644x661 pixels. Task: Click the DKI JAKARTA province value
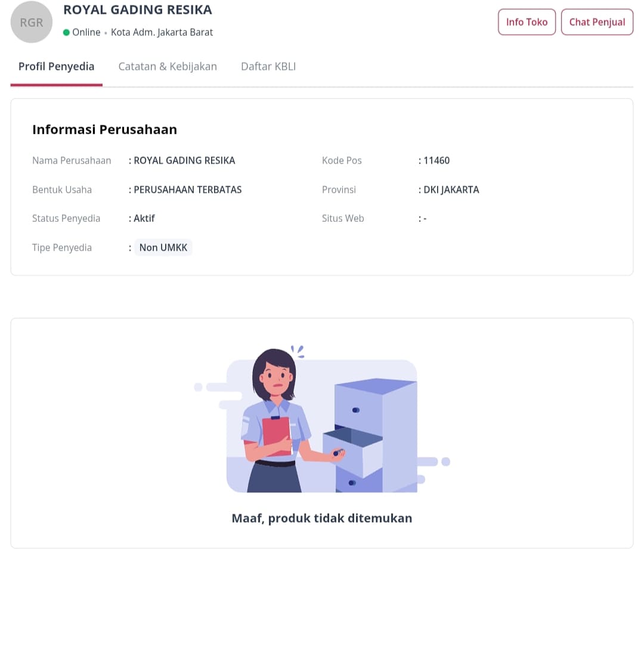point(451,190)
